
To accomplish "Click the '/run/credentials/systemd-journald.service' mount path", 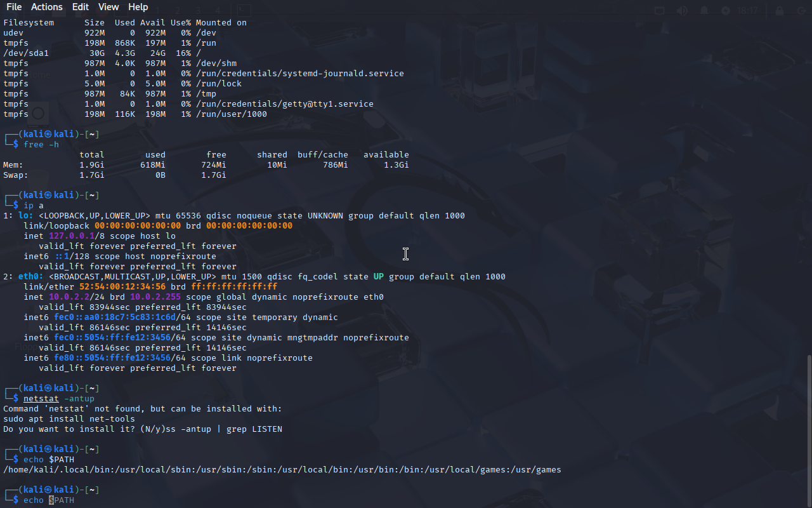I will pyautogui.click(x=300, y=74).
